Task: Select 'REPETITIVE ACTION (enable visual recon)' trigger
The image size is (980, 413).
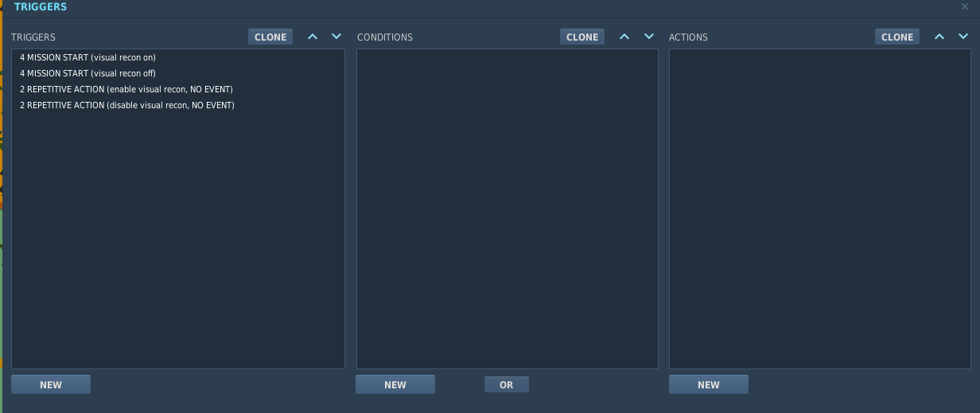Action: pos(126,89)
